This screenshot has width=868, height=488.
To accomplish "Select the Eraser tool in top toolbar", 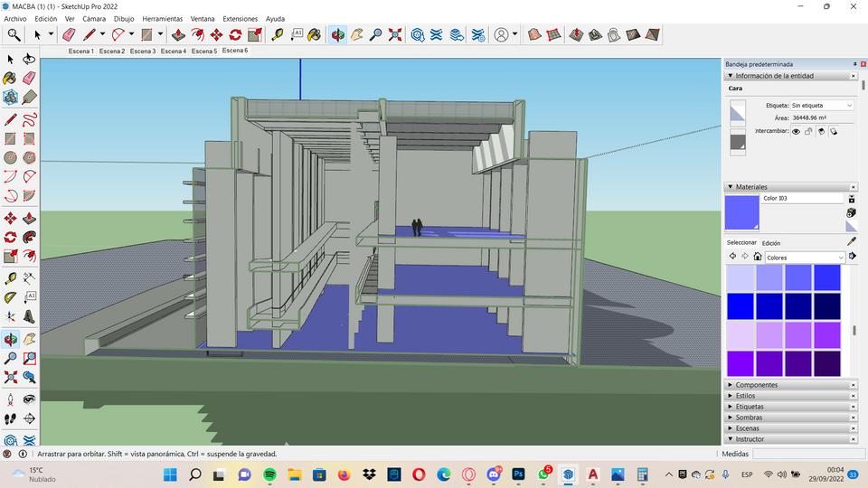I will click(69, 34).
